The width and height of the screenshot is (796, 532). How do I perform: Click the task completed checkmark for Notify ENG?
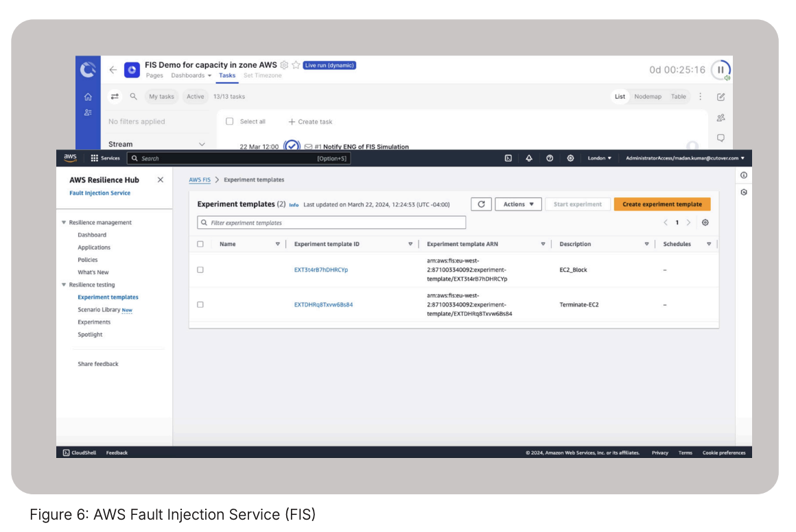coord(292,145)
